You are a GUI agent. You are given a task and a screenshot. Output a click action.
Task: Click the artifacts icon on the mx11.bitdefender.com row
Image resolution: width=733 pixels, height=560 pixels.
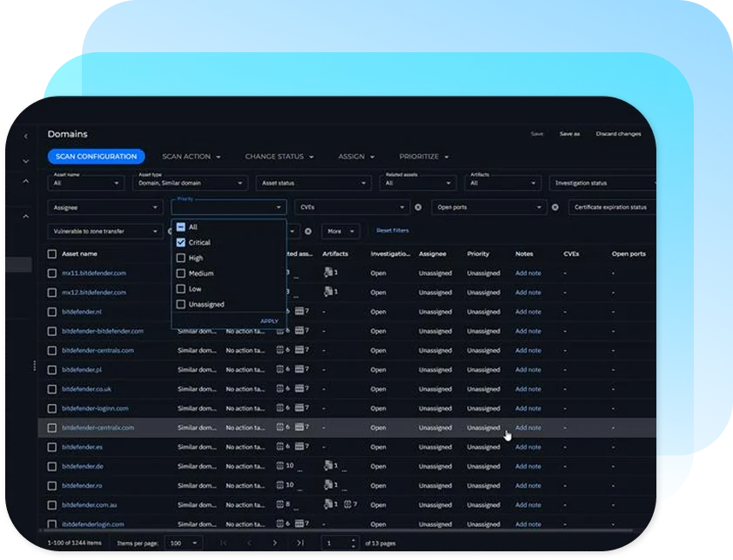(327, 272)
